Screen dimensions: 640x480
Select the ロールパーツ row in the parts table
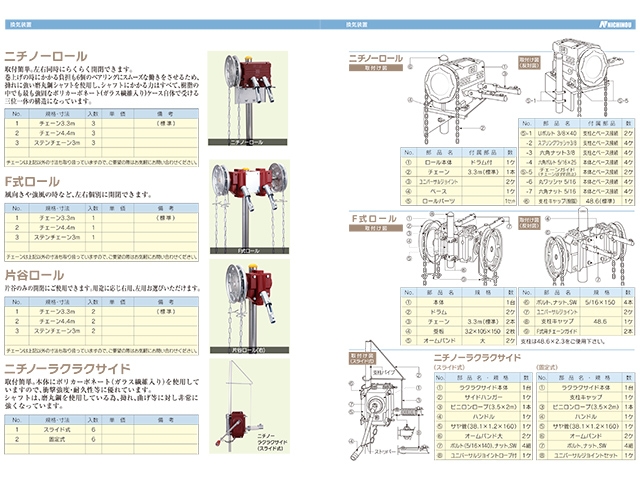458,201
